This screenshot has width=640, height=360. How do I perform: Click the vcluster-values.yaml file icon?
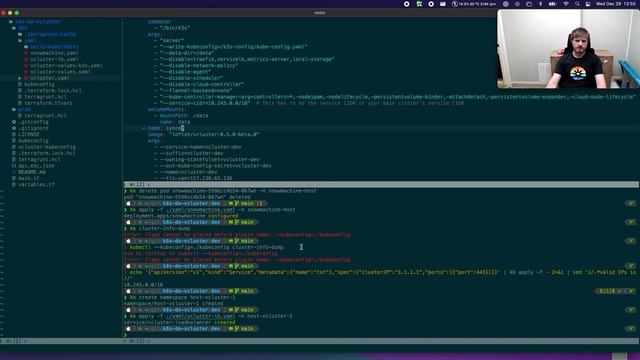(26, 72)
